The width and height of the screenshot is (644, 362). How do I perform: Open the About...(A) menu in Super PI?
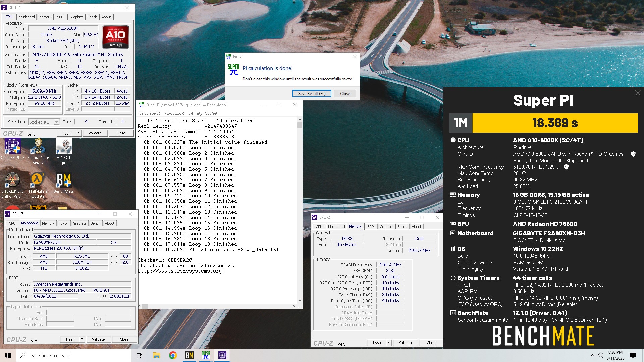pos(174,113)
